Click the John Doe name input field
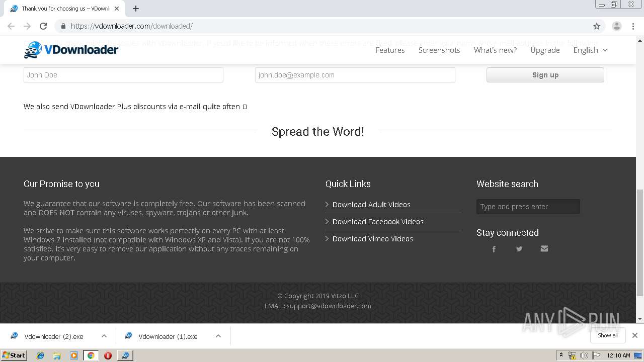 pos(123,75)
